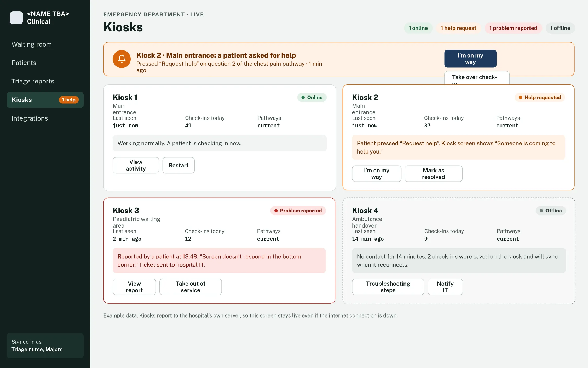Click 'Example data' footer note
Screen dimensions: 588x368
coord(250,316)
